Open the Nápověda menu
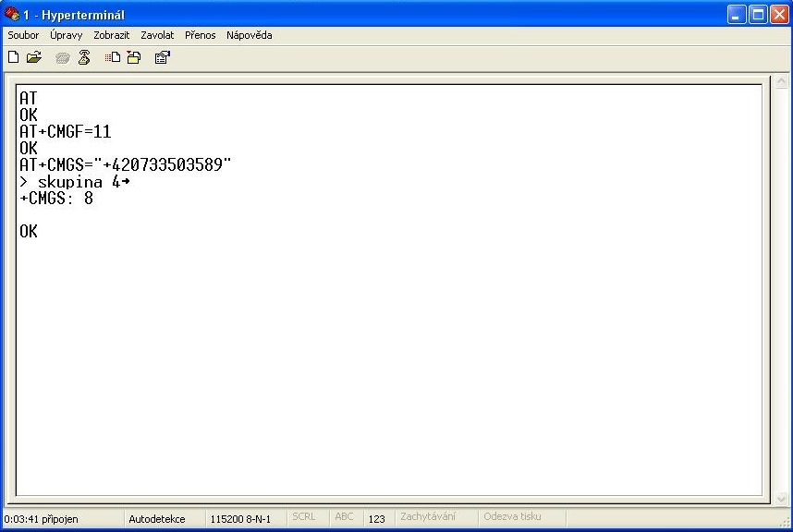 tap(250, 35)
